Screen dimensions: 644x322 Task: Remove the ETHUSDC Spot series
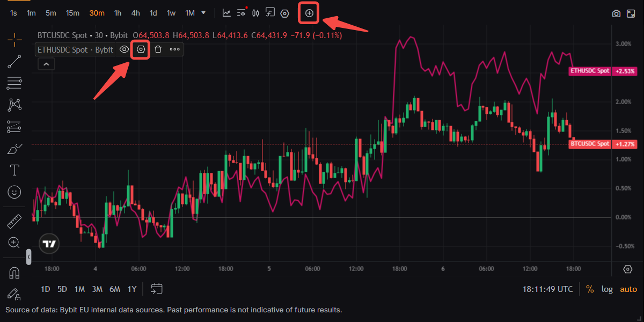(x=158, y=49)
